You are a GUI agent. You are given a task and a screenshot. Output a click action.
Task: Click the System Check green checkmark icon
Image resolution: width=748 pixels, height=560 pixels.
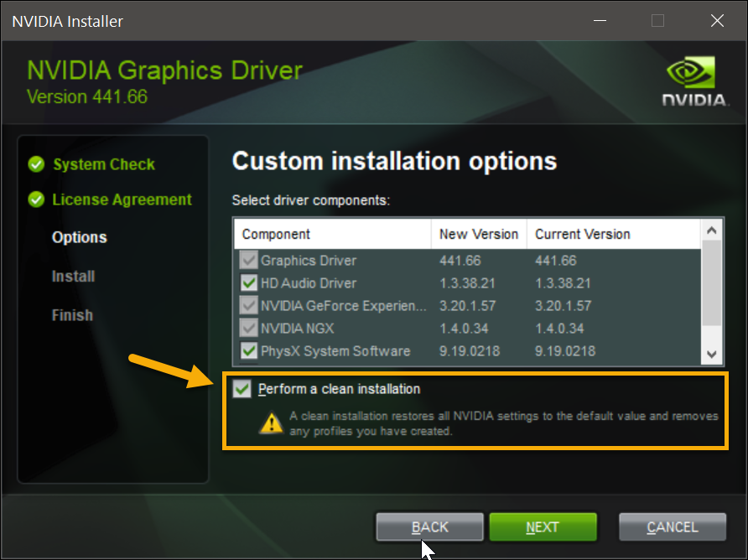click(36, 164)
